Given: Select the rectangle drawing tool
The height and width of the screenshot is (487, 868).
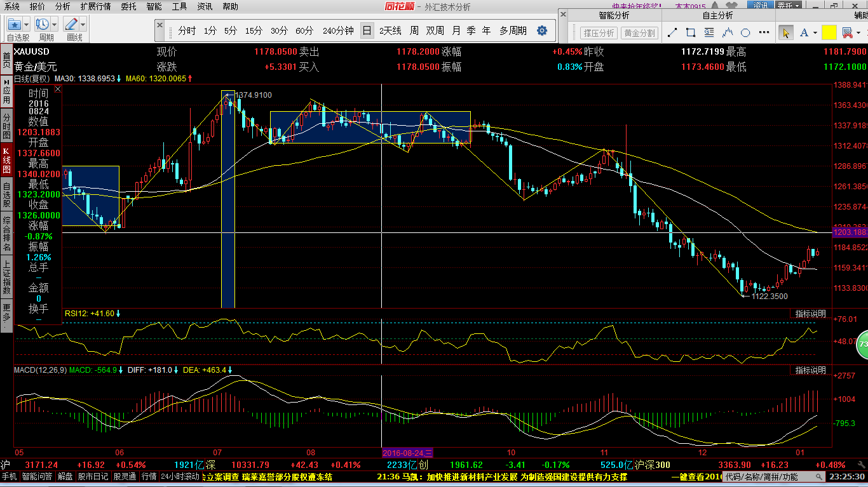Looking at the screenshot, I should [691, 32].
